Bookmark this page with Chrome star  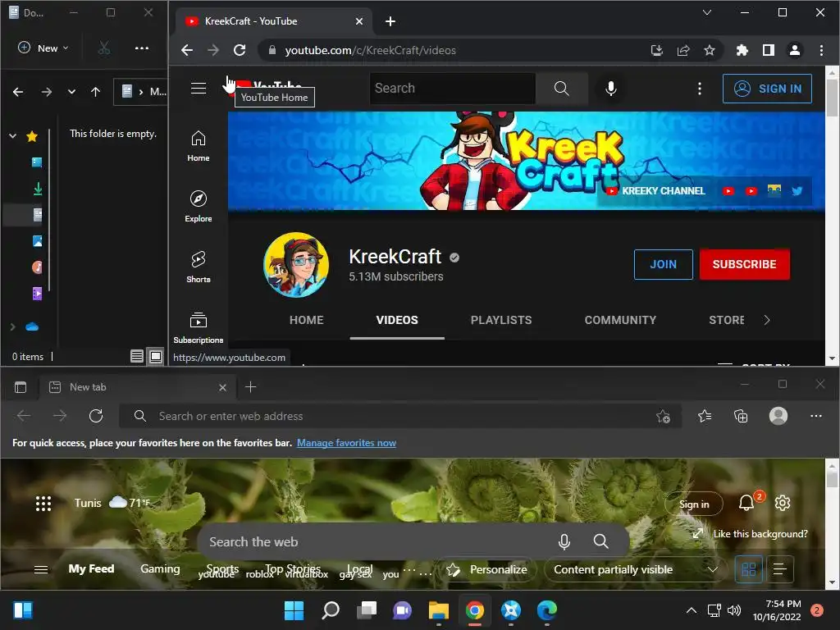pyautogui.click(x=710, y=50)
